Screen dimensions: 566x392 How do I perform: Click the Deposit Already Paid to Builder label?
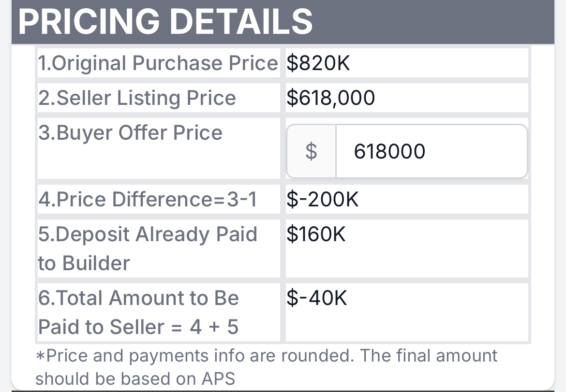pyautogui.click(x=148, y=248)
